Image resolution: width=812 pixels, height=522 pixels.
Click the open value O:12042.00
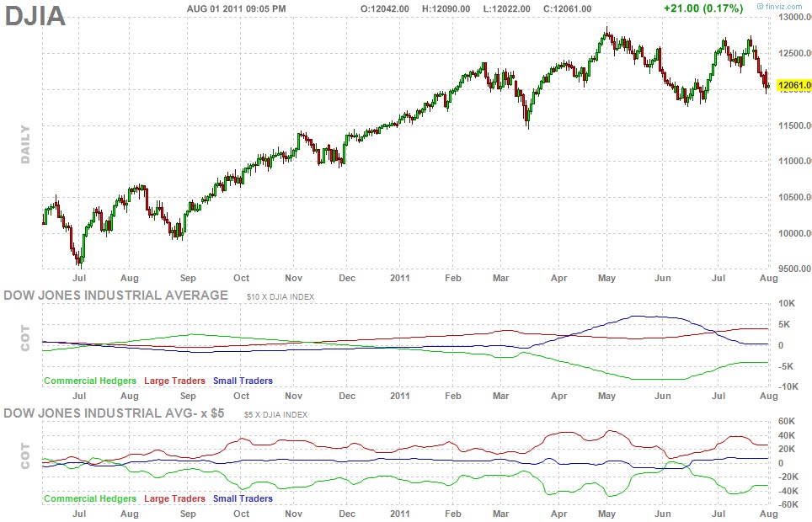(385, 8)
